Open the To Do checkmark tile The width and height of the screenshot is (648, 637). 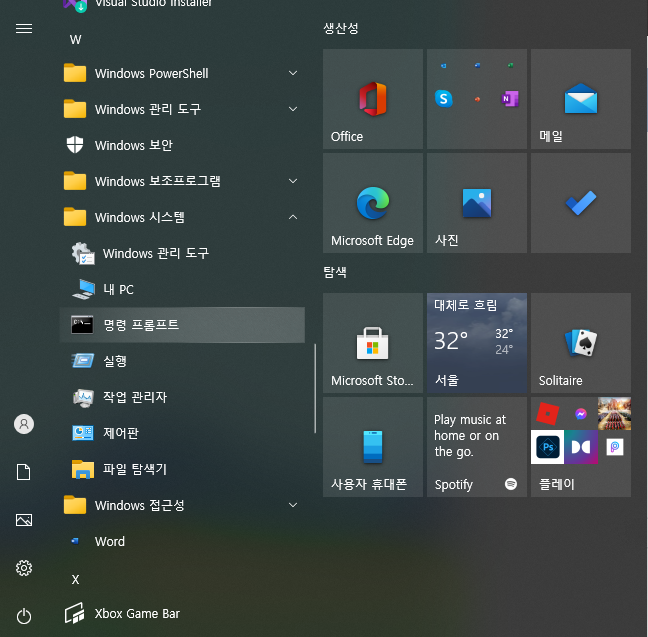point(581,203)
